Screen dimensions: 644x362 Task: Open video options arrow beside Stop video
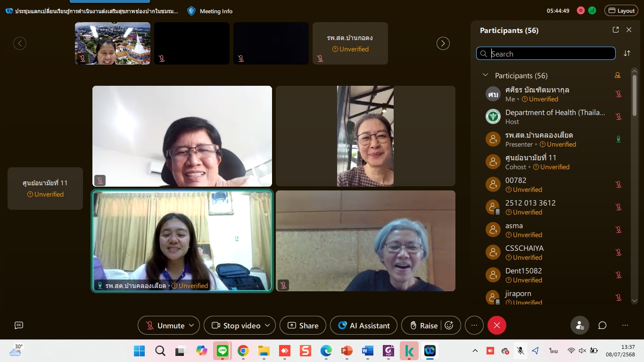point(267,325)
